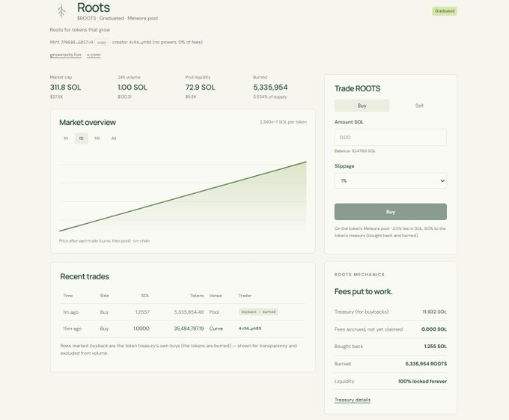Click the Bought back value 1.255 SOL
509x420 pixels.
coord(436,347)
